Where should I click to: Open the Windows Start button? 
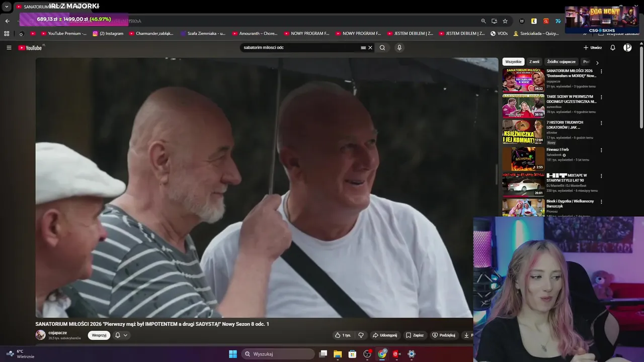pyautogui.click(x=233, y=354)
